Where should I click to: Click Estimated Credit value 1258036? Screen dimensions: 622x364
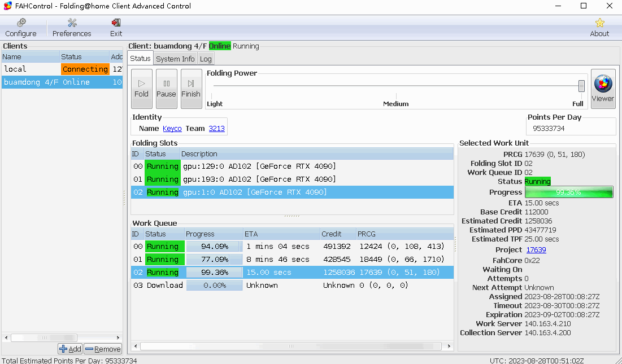click(538, 221)
